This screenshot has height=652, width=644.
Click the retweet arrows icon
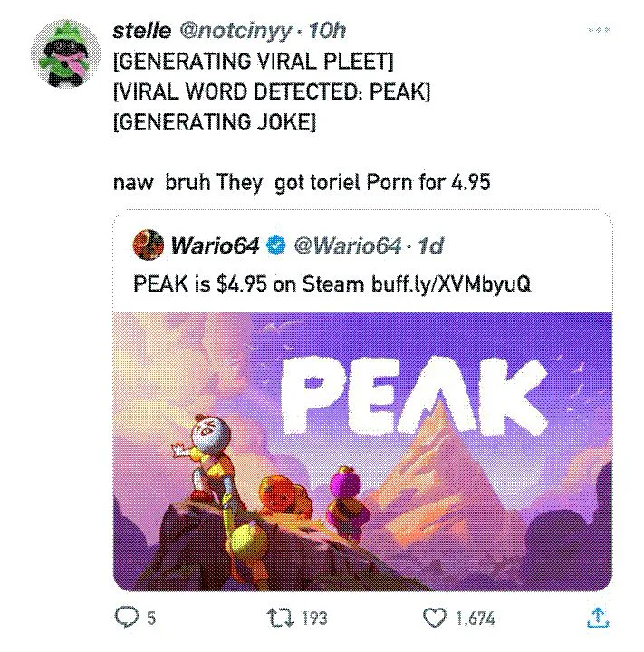click(x=281, y=618)
